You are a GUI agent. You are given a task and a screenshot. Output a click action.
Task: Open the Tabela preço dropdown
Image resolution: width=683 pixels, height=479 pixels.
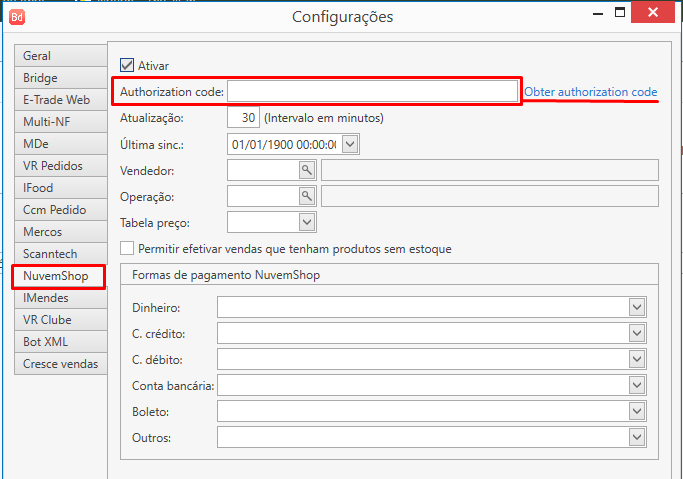pos(307,222)
